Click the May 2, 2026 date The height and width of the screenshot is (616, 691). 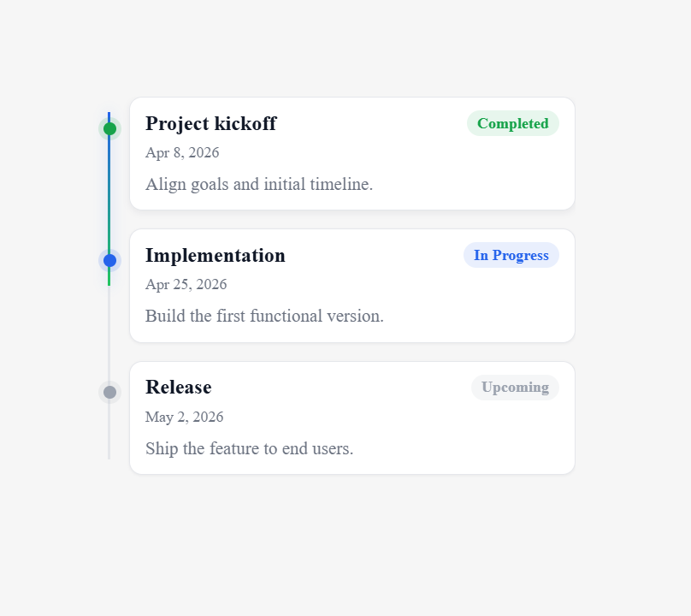[x=184, y=417]
